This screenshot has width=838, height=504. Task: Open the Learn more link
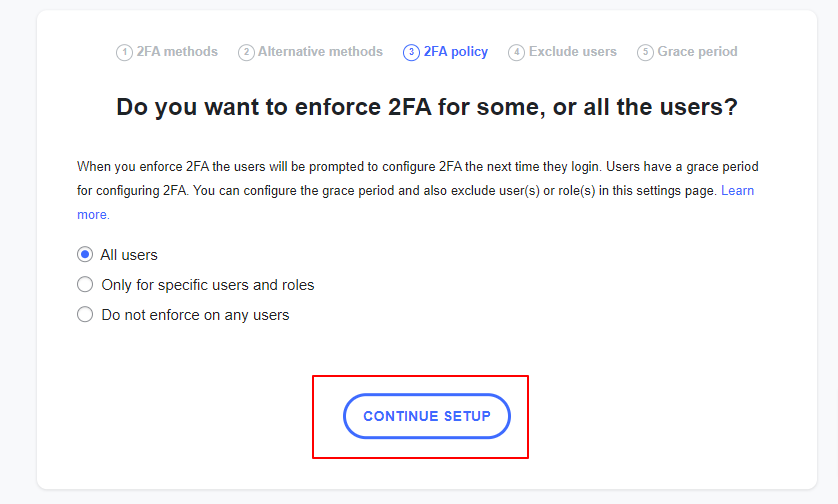pos(737,190)
